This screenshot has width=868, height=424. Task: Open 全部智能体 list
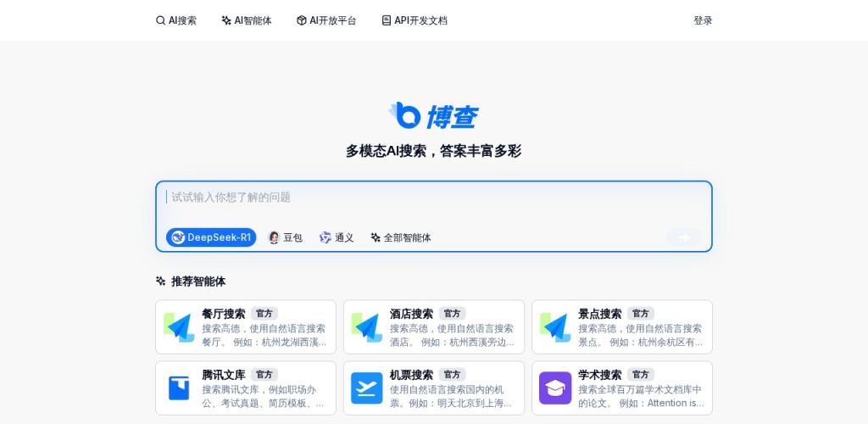[x=401, y=237]
